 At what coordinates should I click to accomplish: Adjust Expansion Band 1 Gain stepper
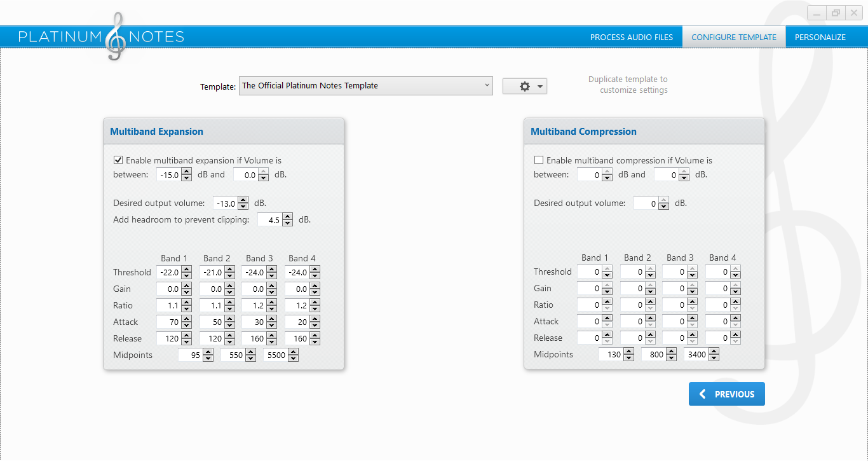point(186,289)
